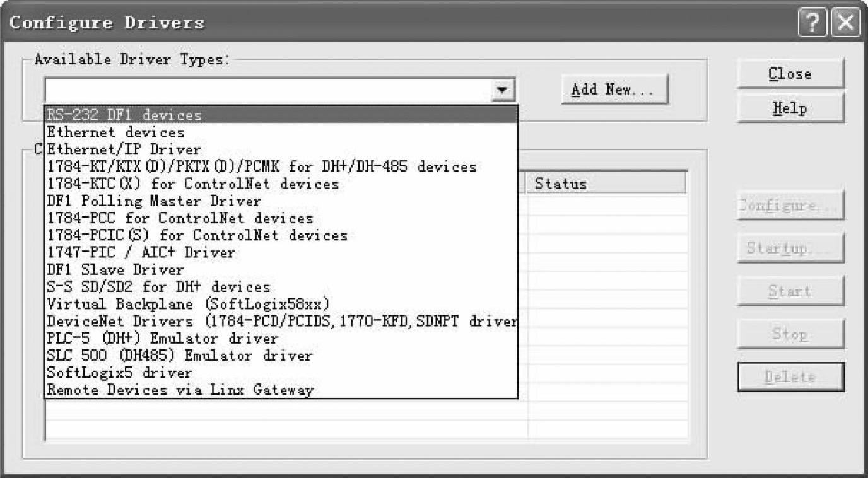This screenshot has height=478, width=868.
Task: Choose Remote Devices via Linx Gateway
Action: pyautogui.click(x=281, y=389)
